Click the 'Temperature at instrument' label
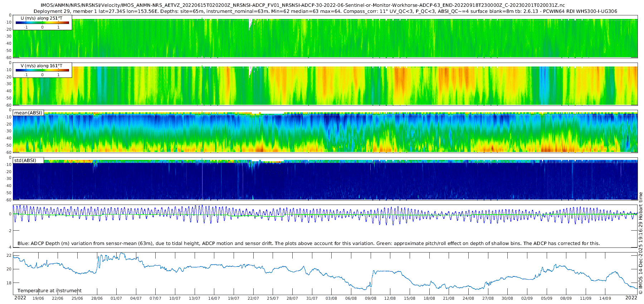The image size is (644, 304). [x=49, y=291]
